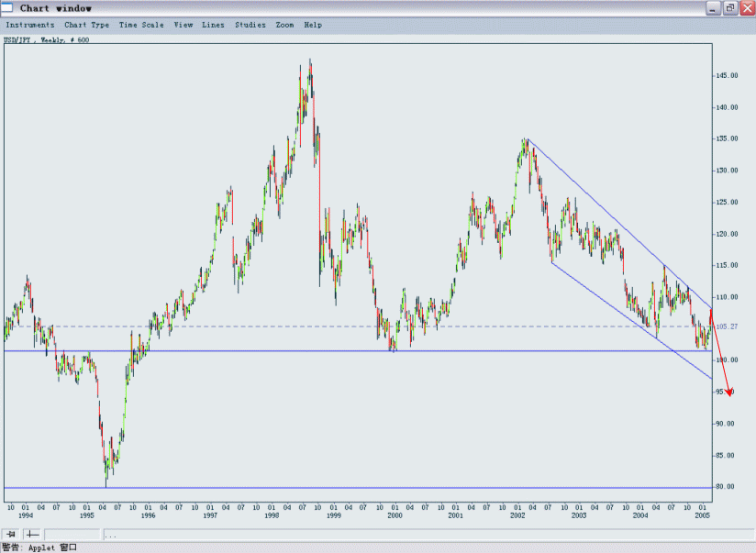Close the Chart window
Screen dimensions: 756x553
(748, 8)
